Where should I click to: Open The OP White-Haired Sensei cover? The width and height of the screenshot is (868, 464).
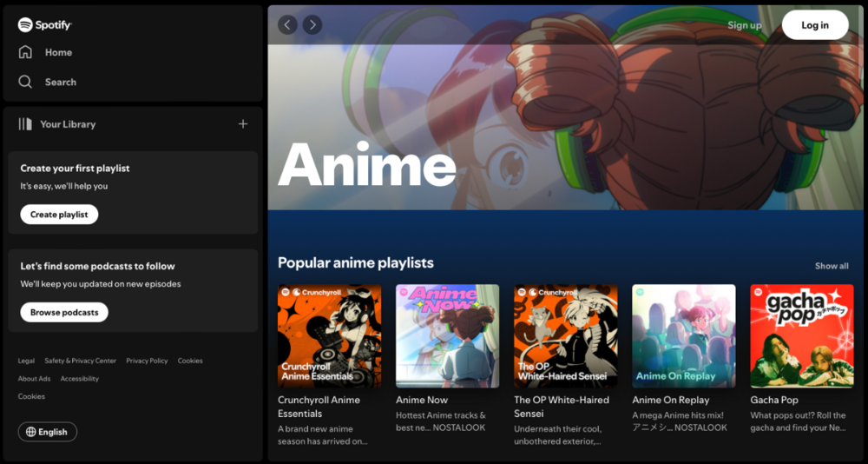pos(565,335)
